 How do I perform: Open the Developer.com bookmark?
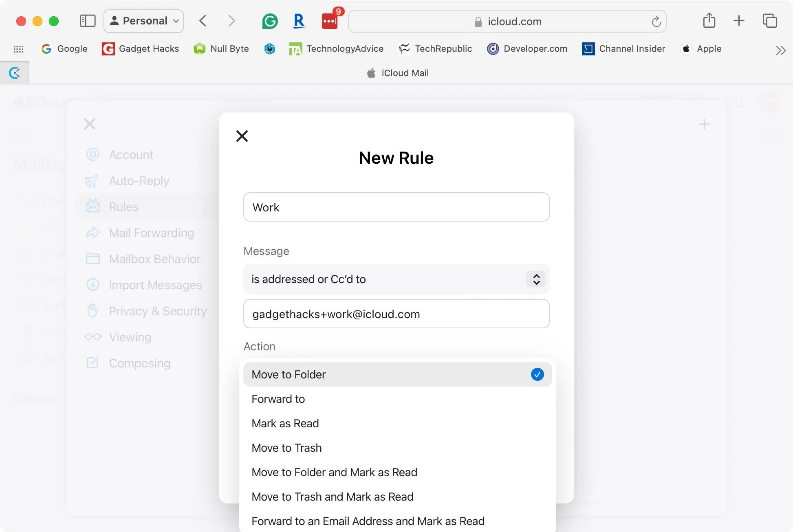(527, 49)
